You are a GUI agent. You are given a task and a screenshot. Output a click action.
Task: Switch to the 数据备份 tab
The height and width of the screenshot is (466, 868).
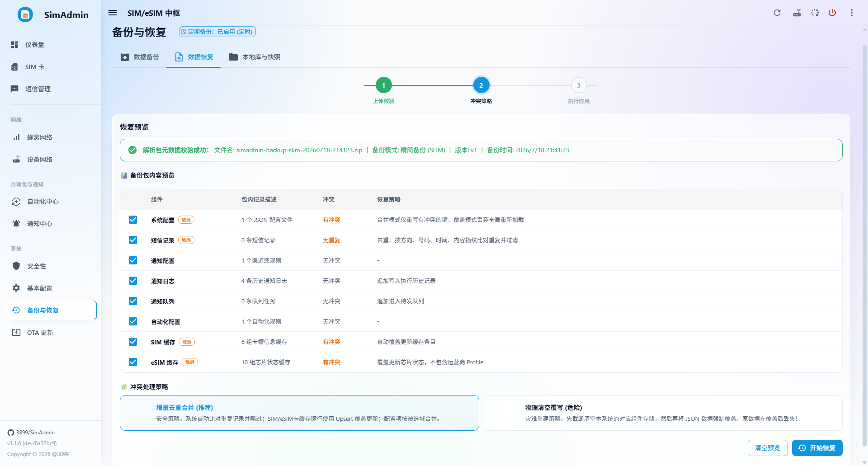point(140,57)
